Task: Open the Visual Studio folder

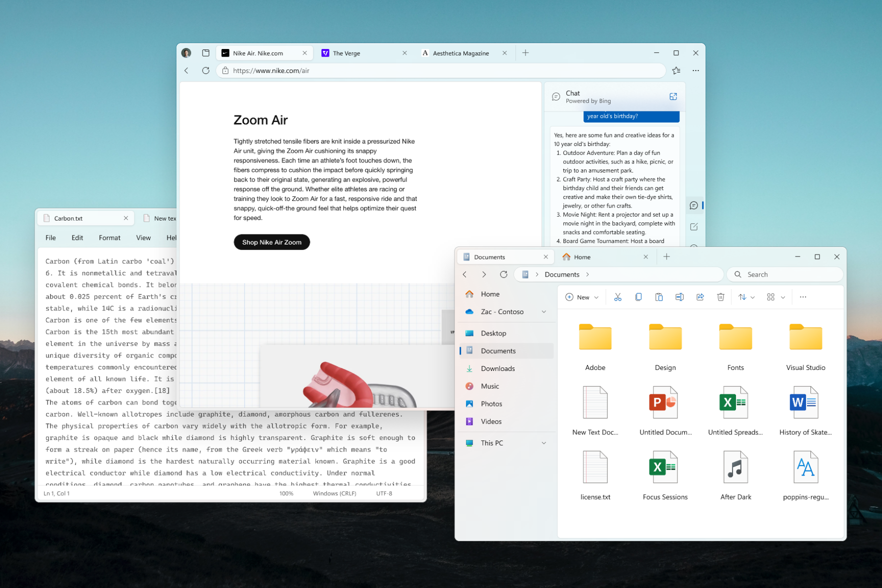Action: (805, 347)
